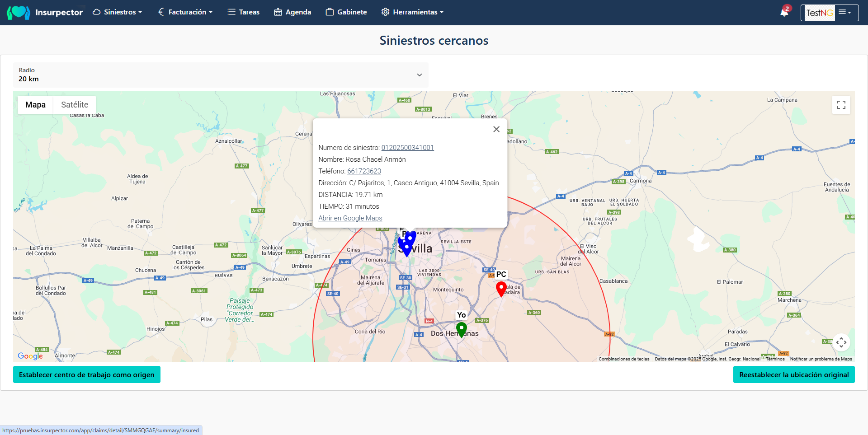The width and height of the screenshot is (868, 435).
Task: Open claim number 01202500341001 link
Action: (407, 148)
